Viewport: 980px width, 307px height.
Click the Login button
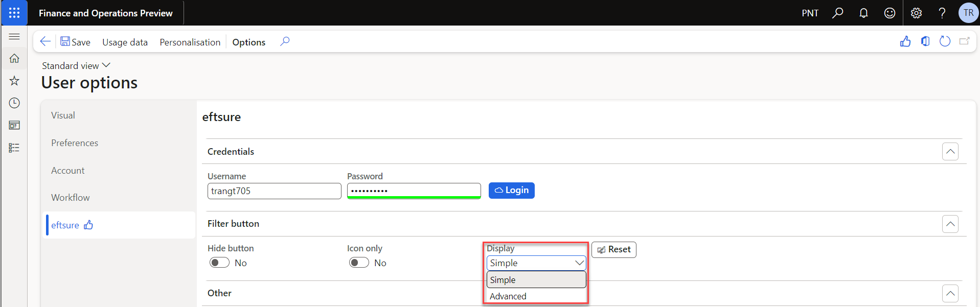[512, 191]
